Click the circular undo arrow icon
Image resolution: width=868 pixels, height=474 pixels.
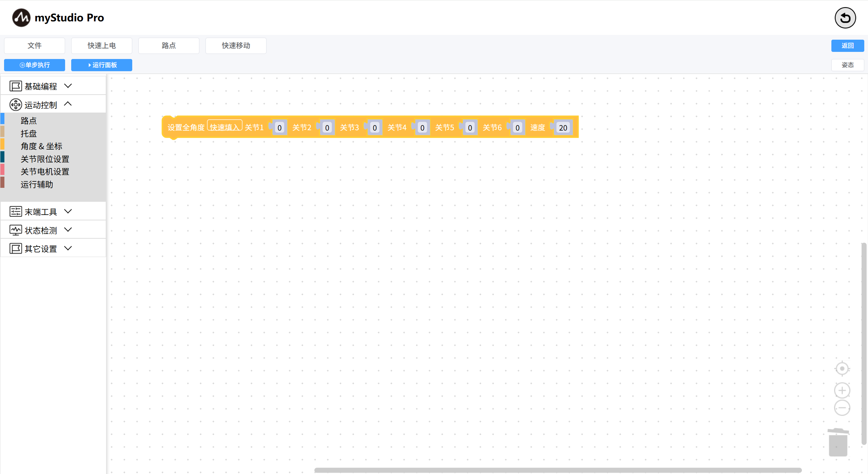(845, 18)
